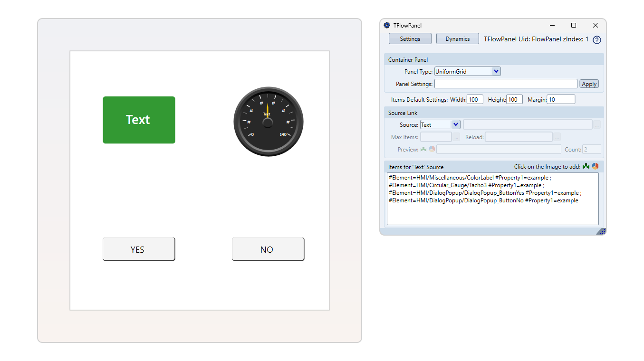
Task: Grab the resize grip in the dialog corner
Action: click(x=601, y=231)
